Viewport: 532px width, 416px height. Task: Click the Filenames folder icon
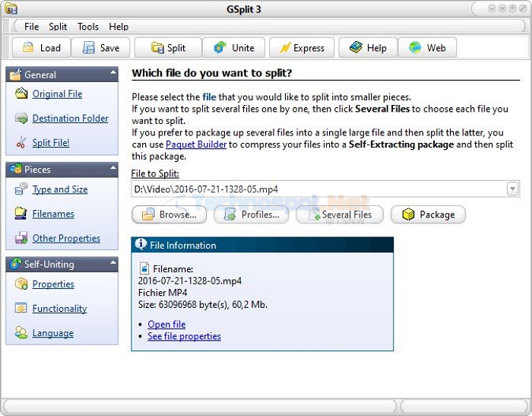tap(21, 213)
